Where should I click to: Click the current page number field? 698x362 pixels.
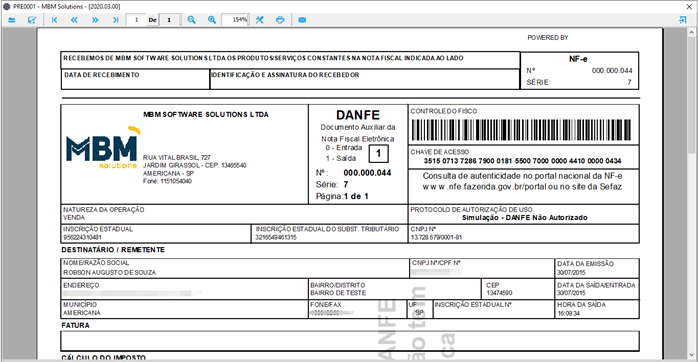136,20
